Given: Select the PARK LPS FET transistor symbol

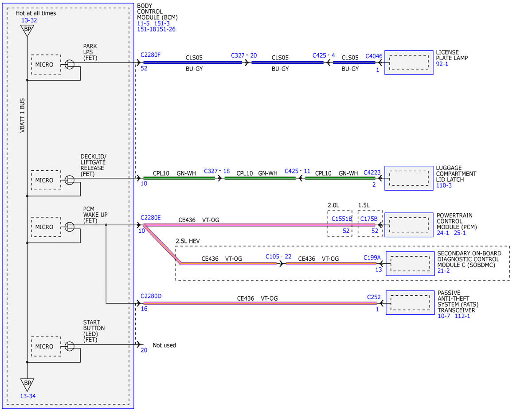Looking at the screenshot, I should [x=70, y=64].
